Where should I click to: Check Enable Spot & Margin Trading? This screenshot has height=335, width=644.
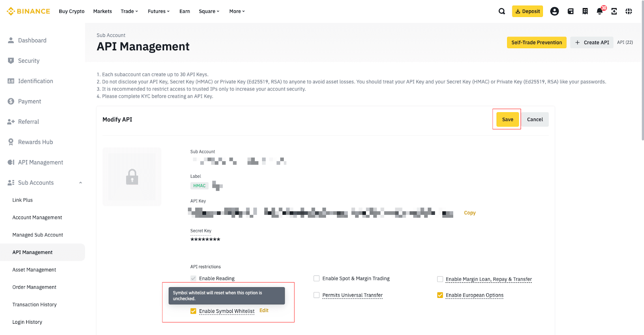point(317,278)
